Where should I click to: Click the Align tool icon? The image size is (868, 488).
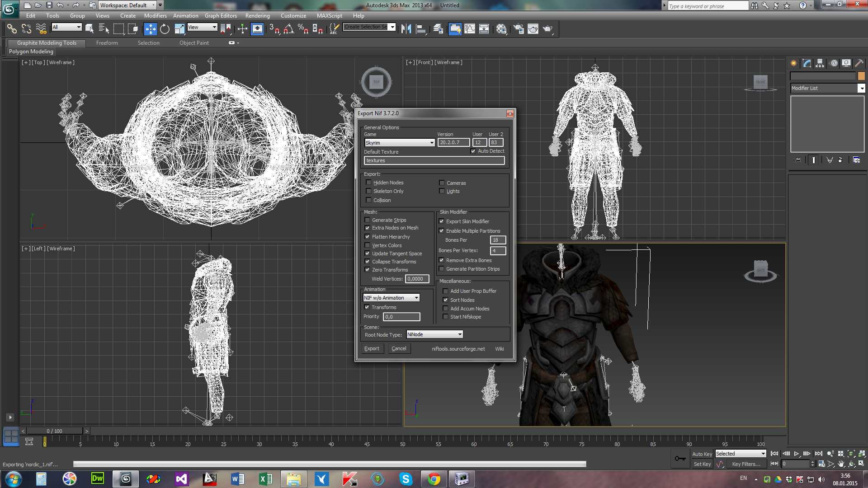[x=421, y=29]
